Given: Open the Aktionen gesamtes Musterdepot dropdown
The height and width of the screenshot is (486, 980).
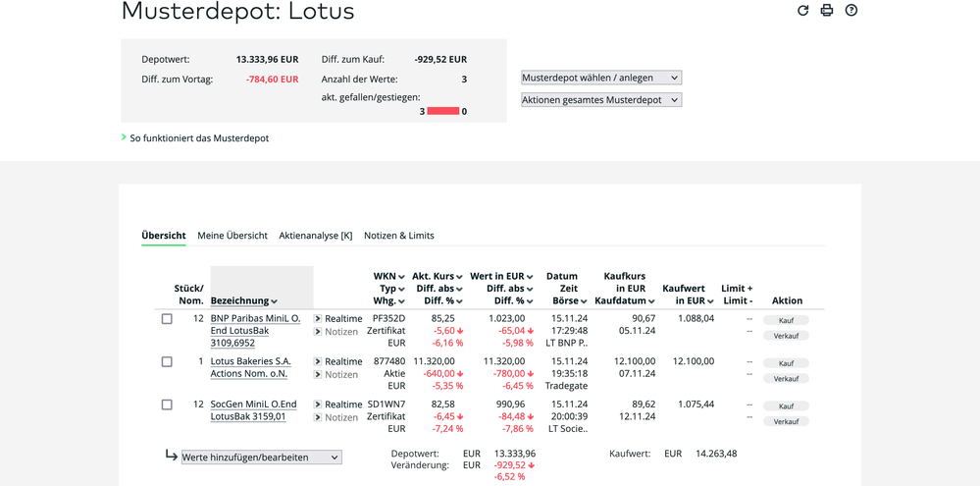Looking at the screenshot, I should coord(601,99).
